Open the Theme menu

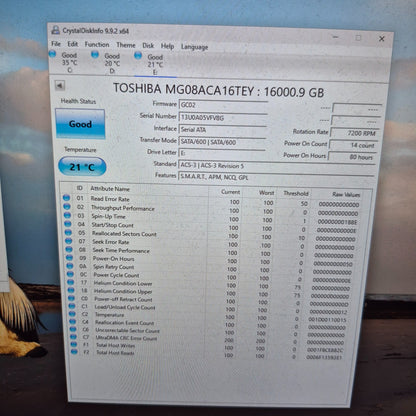126,45
